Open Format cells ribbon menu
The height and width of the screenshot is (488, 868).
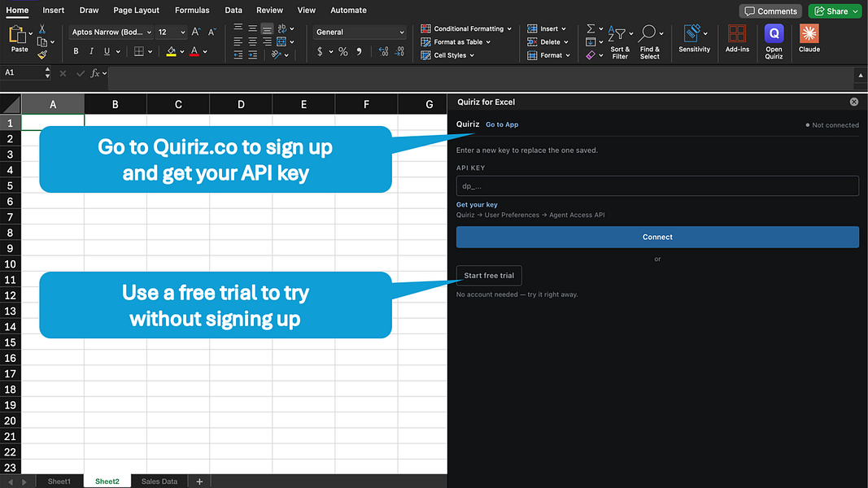[x=548, y=55]
